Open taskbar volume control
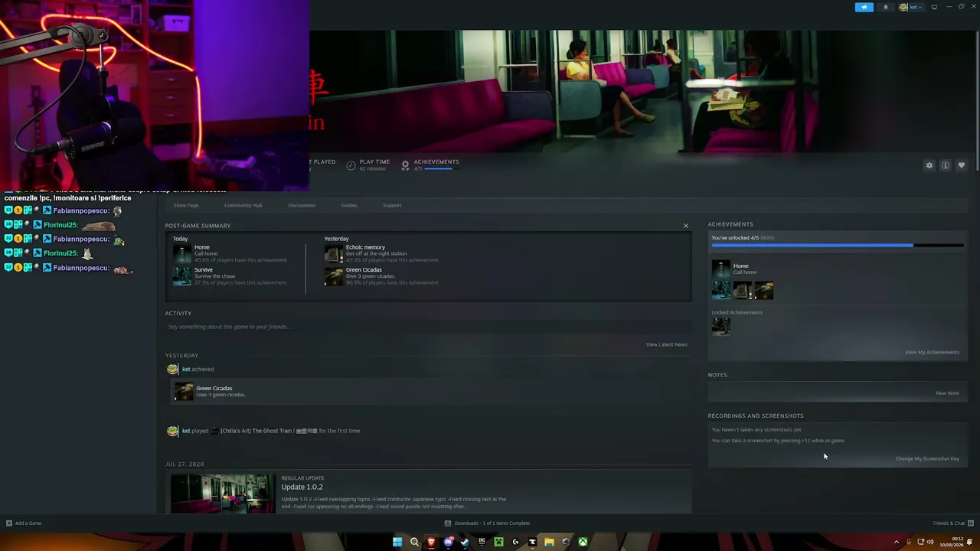This screenshot has width=980, height=551. [930, 542]
